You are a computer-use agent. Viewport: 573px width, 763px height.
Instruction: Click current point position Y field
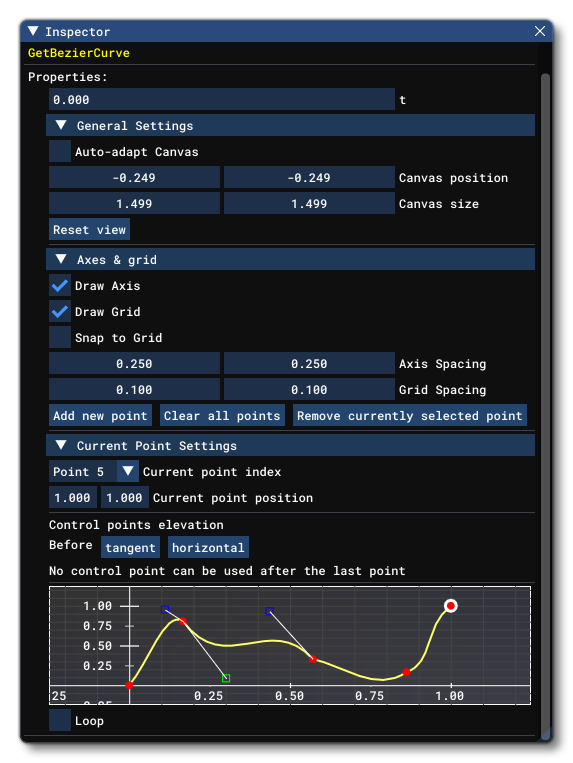[125, 497]
